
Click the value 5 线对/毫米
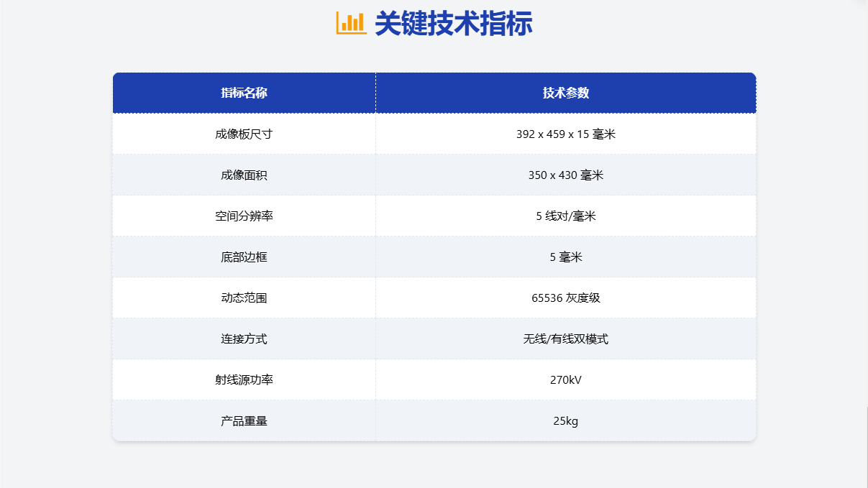(565, 216)
